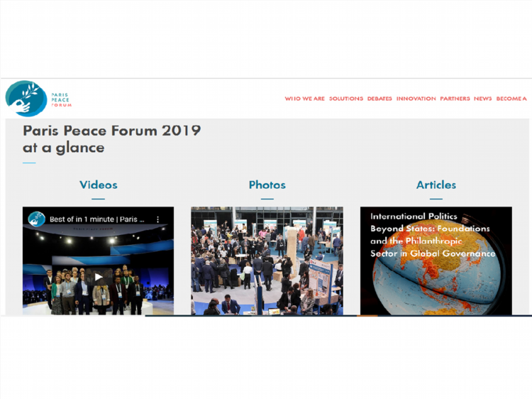The height and width of the screenshot is (399, 532).
Task: Open the INNOVATION menu item
Action: coord(416,99)
